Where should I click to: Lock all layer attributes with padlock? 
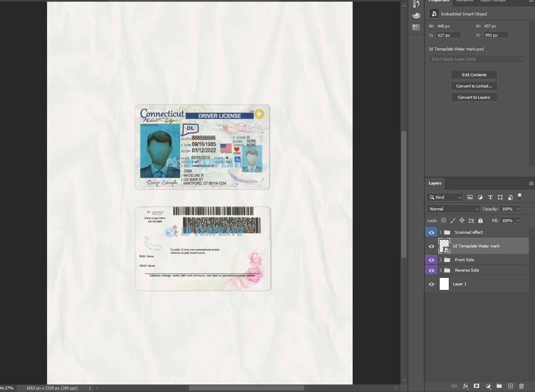[x=480, y=220]
